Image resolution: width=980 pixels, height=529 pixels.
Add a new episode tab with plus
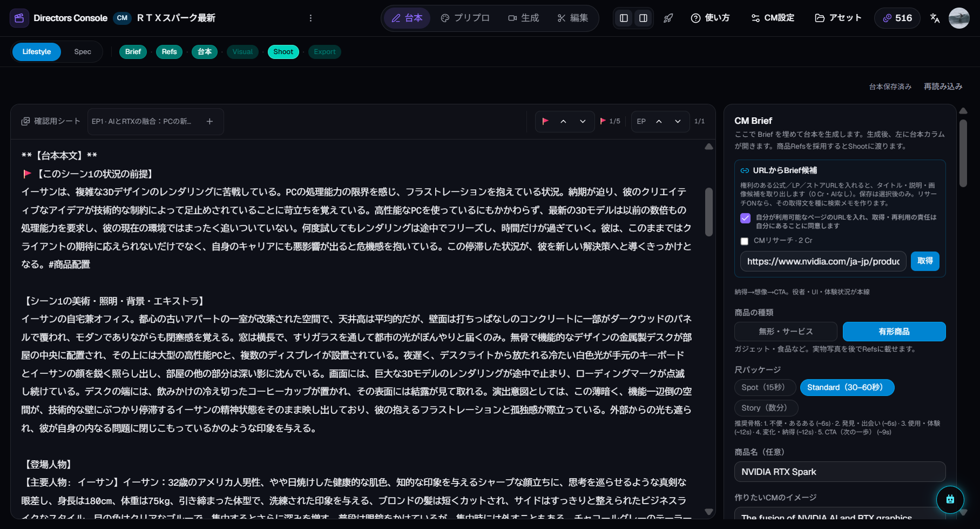[209, 121]
